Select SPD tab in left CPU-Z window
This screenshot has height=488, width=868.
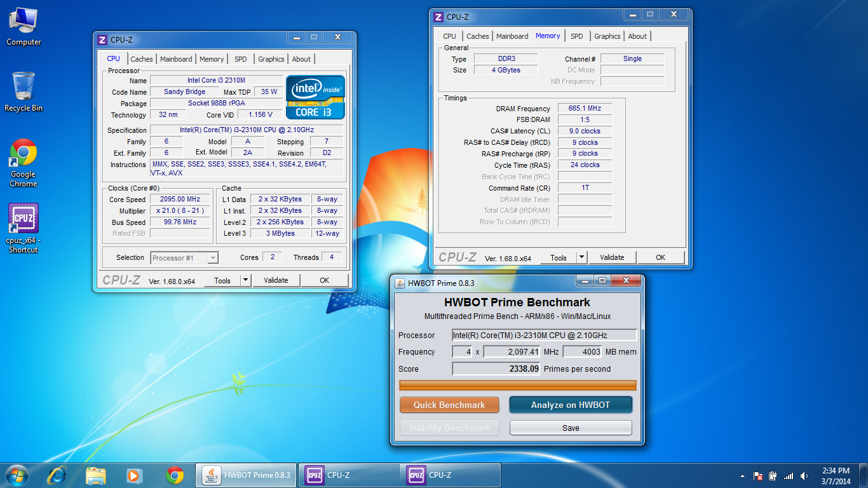[x=241, y=59]
